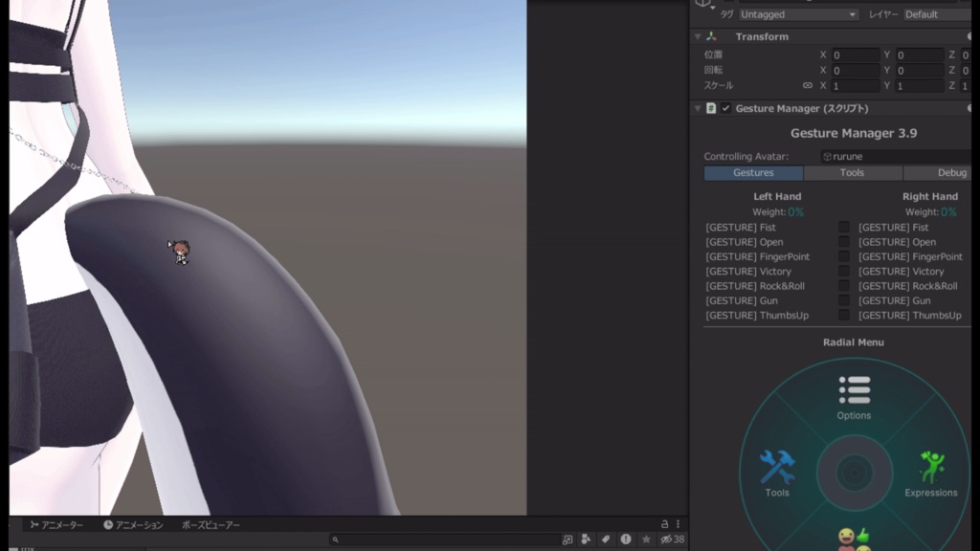Select left hand [GESTURE] Gun

[x=742, y=300]
